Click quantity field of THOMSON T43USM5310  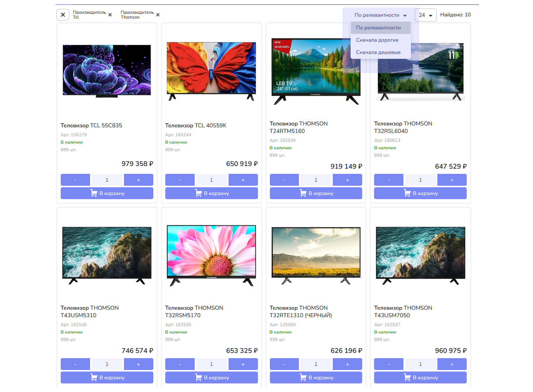107,364
